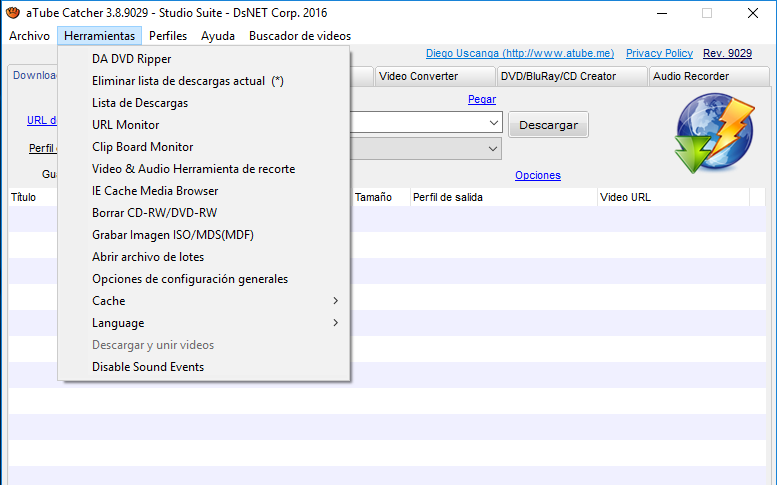Choose Eliminar lista de descargas actual

(x=204, y=81)
